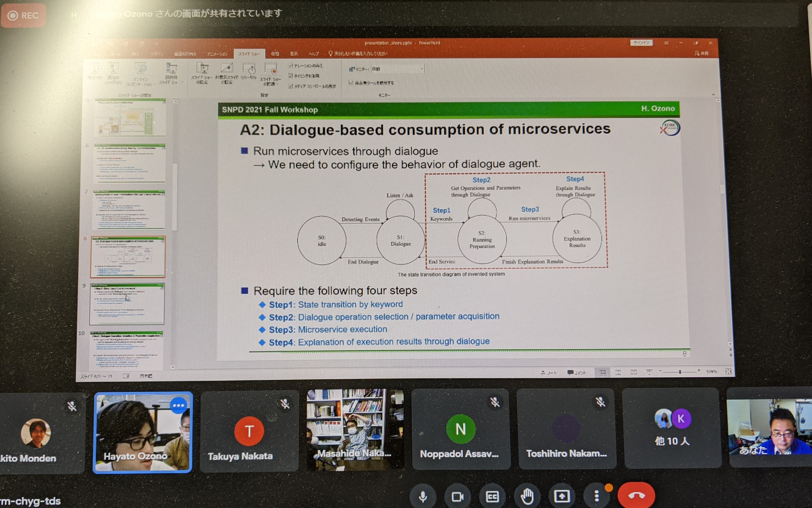The height and width of the screenshot is (508, 812).
Task: Open options on Hayato Ozono's tile
Action: pos(178,406)
